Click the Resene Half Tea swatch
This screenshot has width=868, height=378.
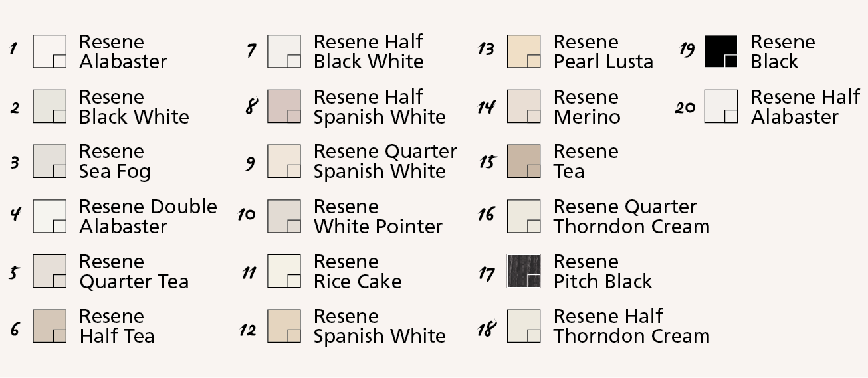pos(49,326)
